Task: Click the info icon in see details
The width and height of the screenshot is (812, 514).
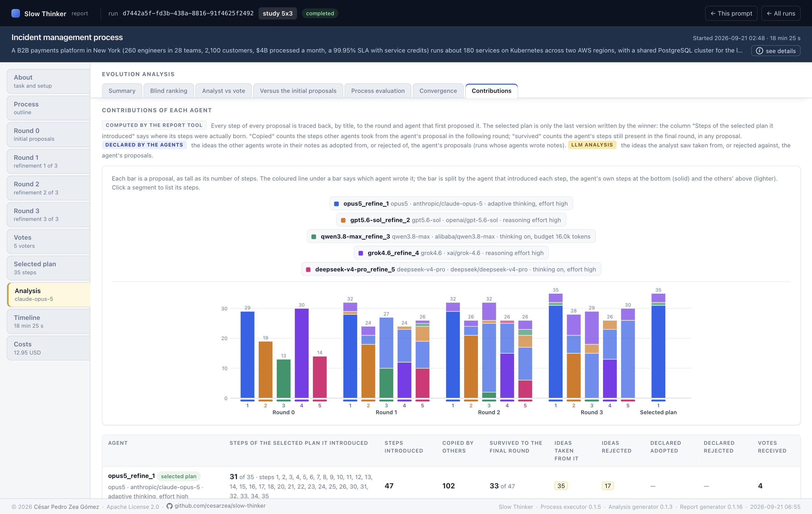Action: coord(759,51)
